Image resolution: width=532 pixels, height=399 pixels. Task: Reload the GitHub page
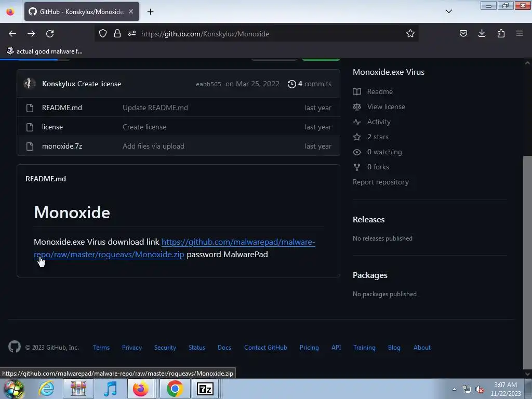pyautogui.click(x=50, y=34)
